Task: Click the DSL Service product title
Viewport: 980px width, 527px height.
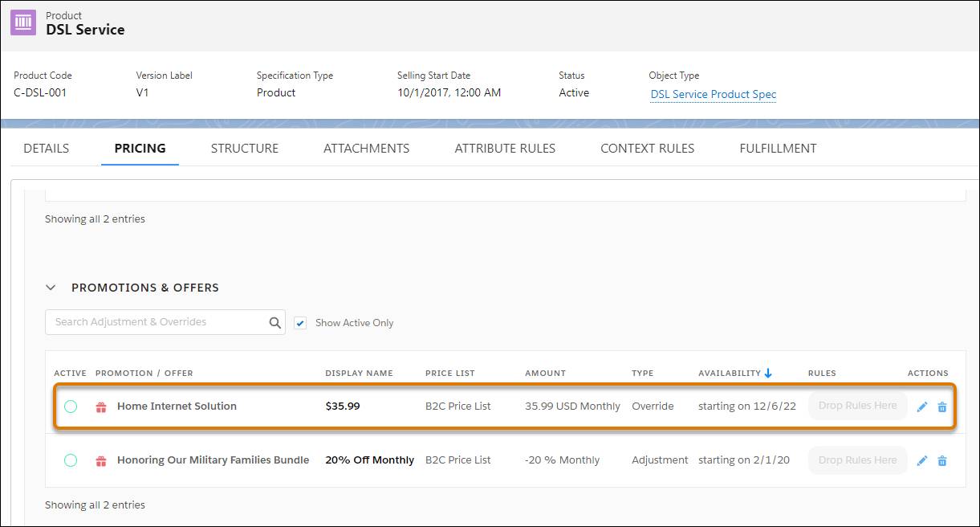Action: (85, 30)
